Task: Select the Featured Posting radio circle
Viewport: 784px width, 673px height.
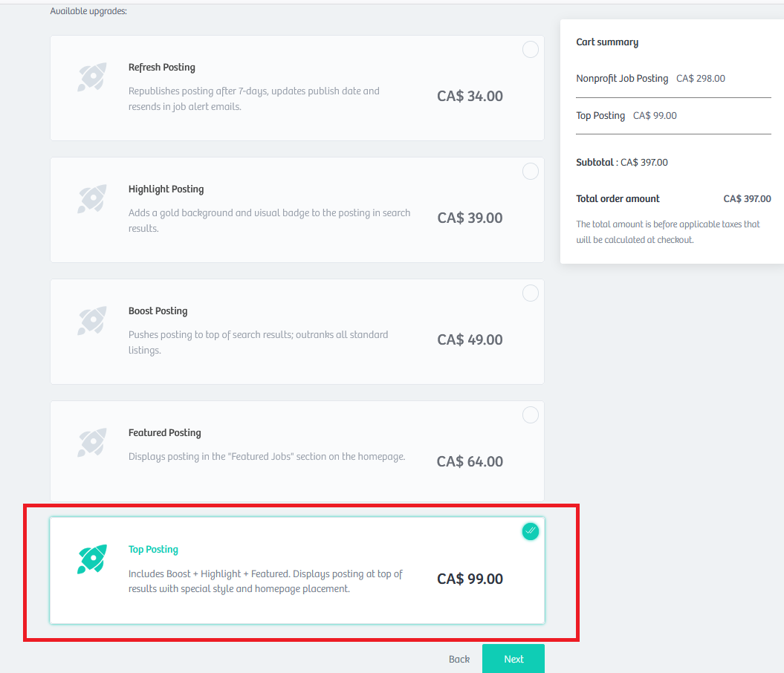Action: tap(530, 415)
